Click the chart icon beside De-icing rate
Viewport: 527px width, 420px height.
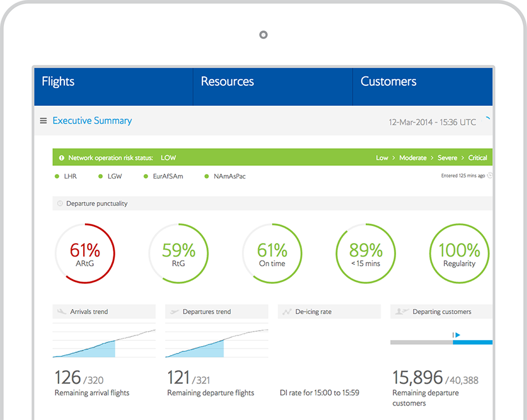[287, 312]
